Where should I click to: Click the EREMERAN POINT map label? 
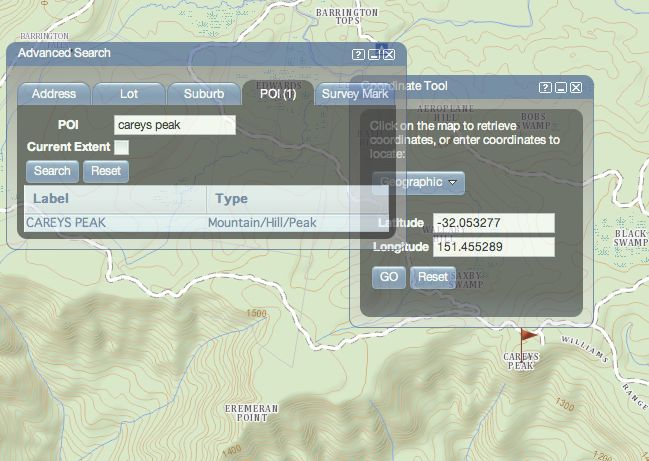point(252,413)
